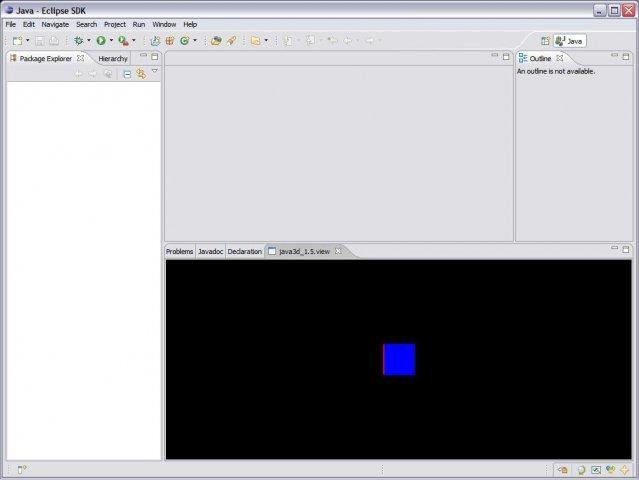This screenshot has width=639, height=480.
Task: Switch to the Declaration tab
Action: 245,251
